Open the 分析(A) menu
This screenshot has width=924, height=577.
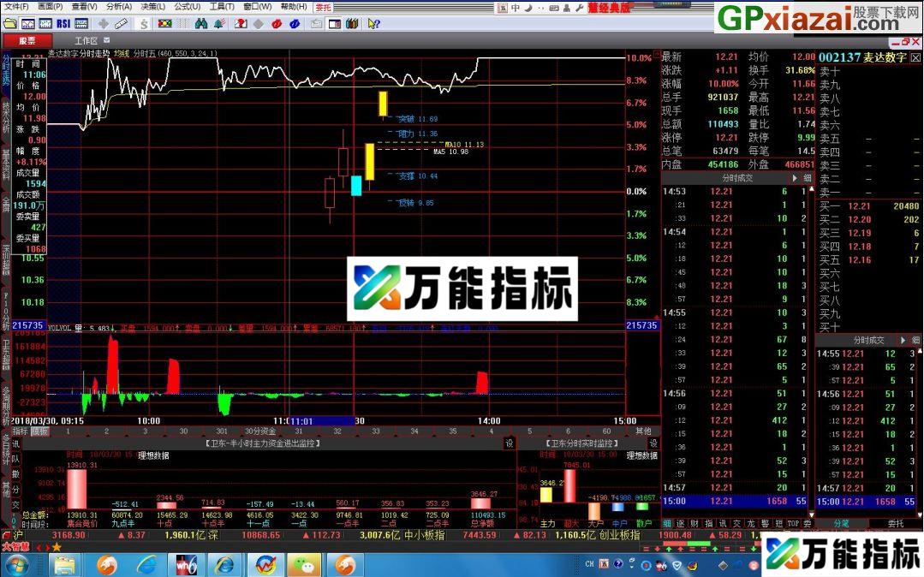[x=117, y=6]
